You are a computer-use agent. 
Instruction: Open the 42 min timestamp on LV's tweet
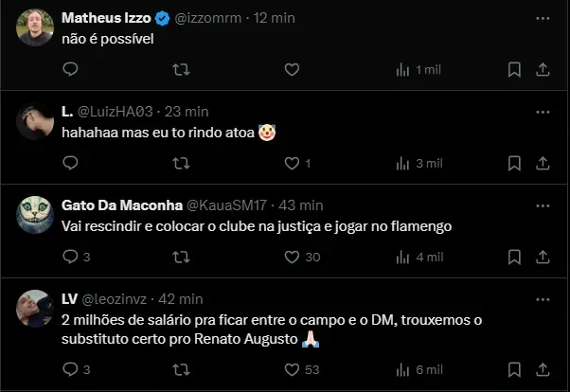click(183, 298)
